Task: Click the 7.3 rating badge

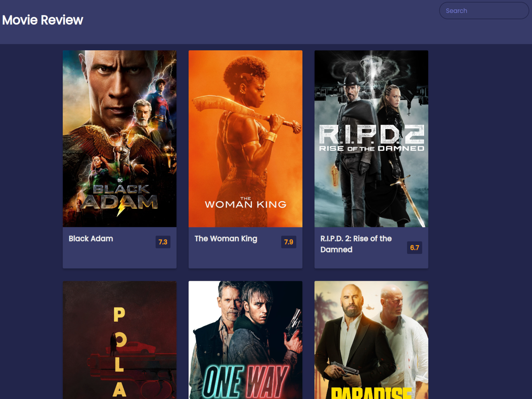Action: click(163, 242)
